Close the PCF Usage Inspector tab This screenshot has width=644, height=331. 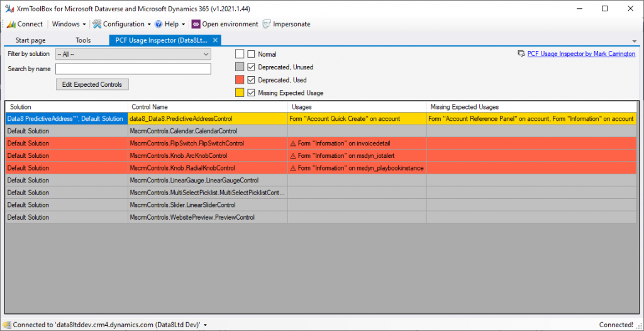click(x=214, y=40)
